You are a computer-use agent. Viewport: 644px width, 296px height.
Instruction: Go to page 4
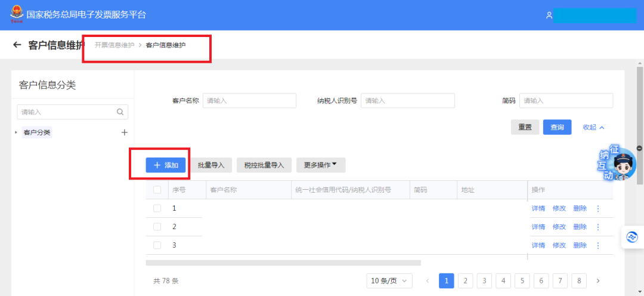(503, 281)
